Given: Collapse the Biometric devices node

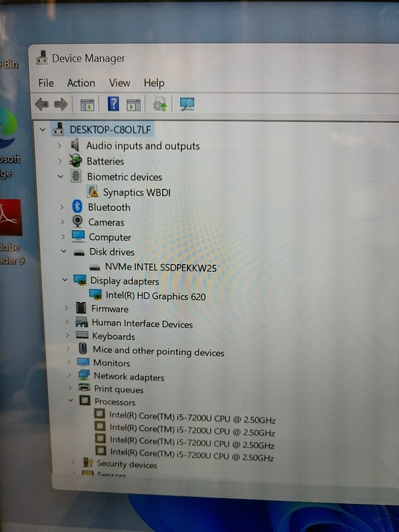Looking at the screenshot, I should (61, 176).
